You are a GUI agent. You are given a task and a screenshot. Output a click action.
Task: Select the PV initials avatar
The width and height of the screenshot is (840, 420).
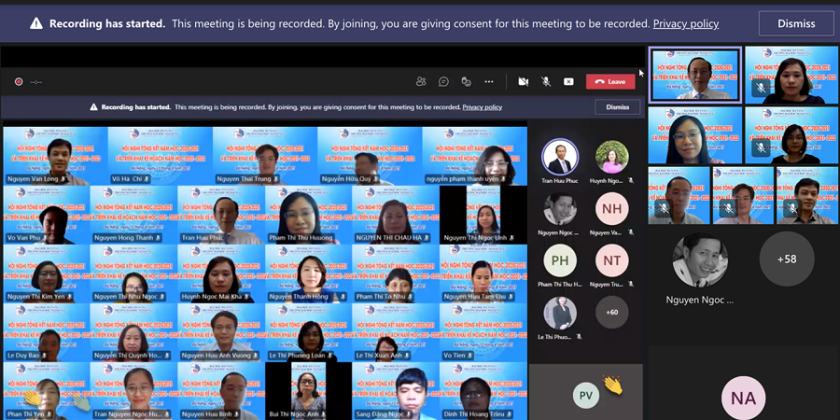tap(586, 396)
